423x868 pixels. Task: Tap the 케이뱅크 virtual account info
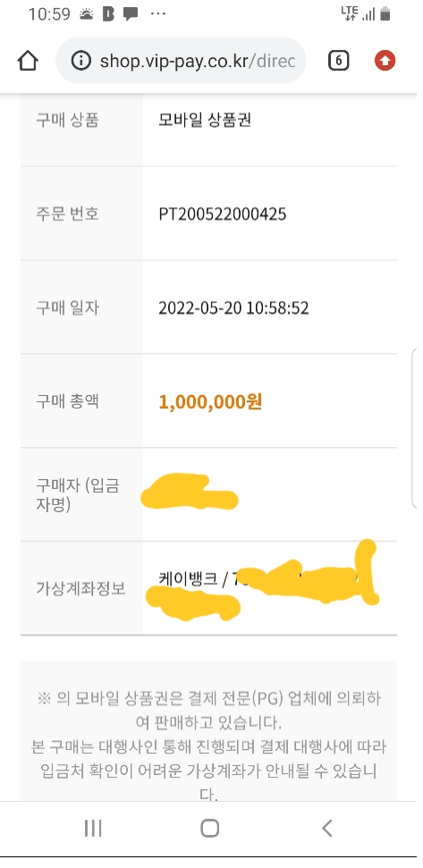[188, 579]
